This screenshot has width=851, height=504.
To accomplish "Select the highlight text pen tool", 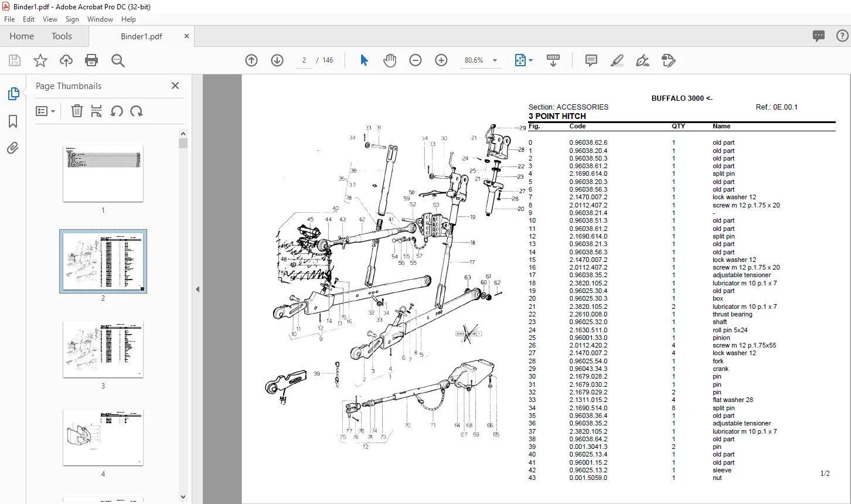I will pos(617,60).
